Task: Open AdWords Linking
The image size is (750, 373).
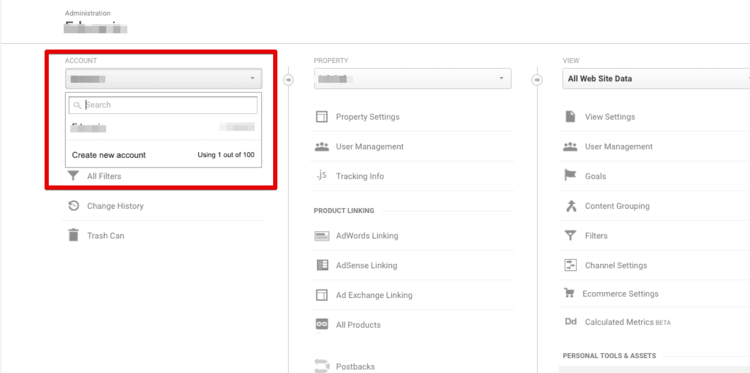Action: (x=367, y=236)
